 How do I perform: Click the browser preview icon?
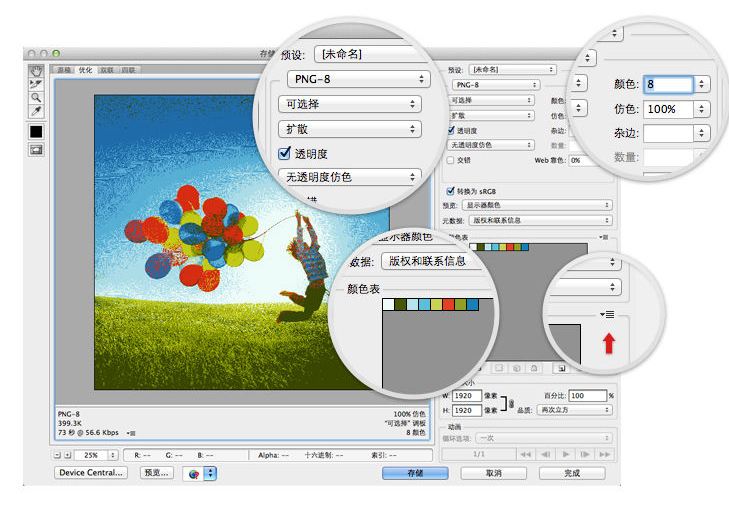pos(194,474)
